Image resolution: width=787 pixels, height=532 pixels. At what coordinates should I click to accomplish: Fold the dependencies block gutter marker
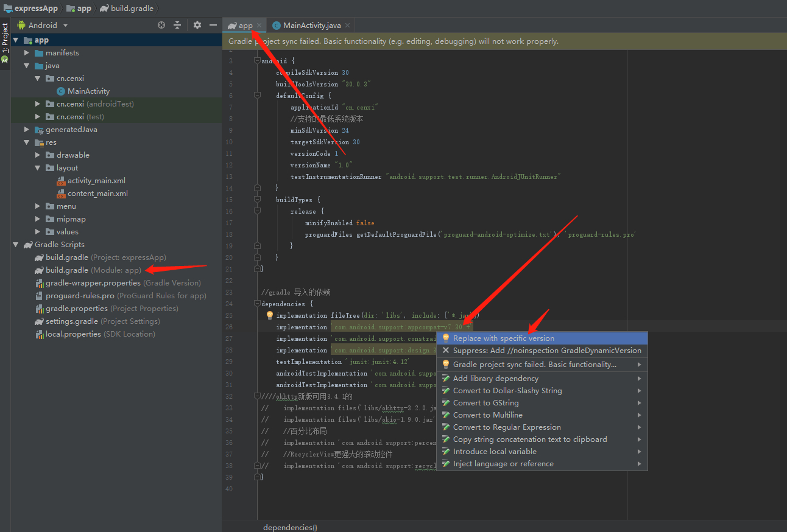257,304
